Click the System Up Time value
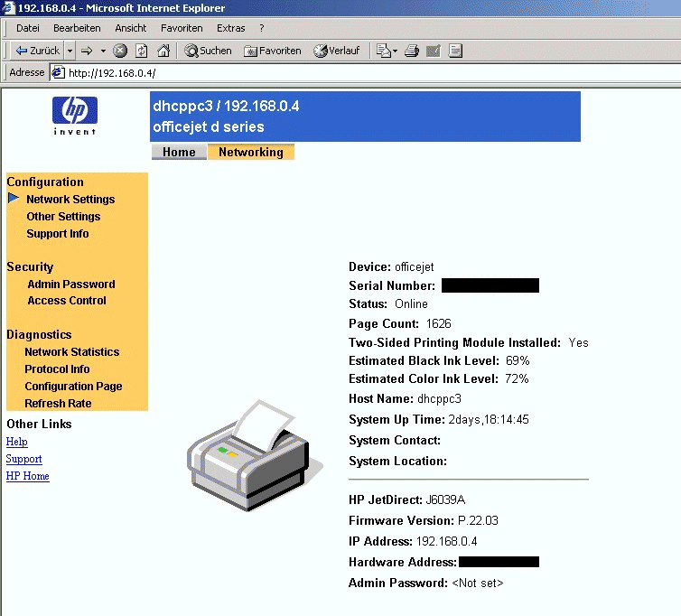This screenshot has width=681, height=616. [489, 420]
